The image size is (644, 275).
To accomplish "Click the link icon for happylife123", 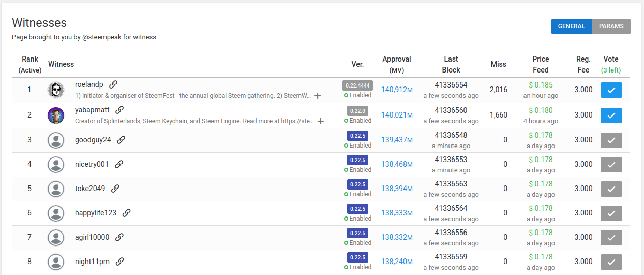I will click(x=126, y=213).
